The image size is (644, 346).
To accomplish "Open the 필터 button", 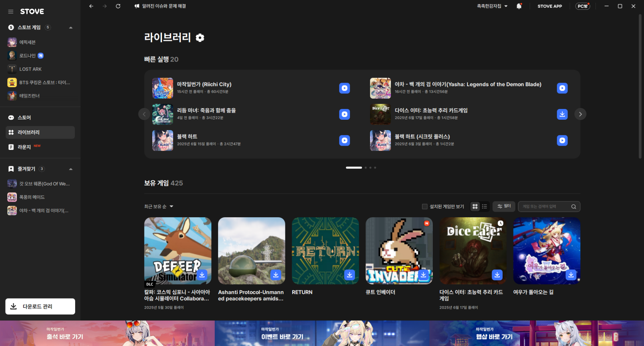I will [504, 206].
